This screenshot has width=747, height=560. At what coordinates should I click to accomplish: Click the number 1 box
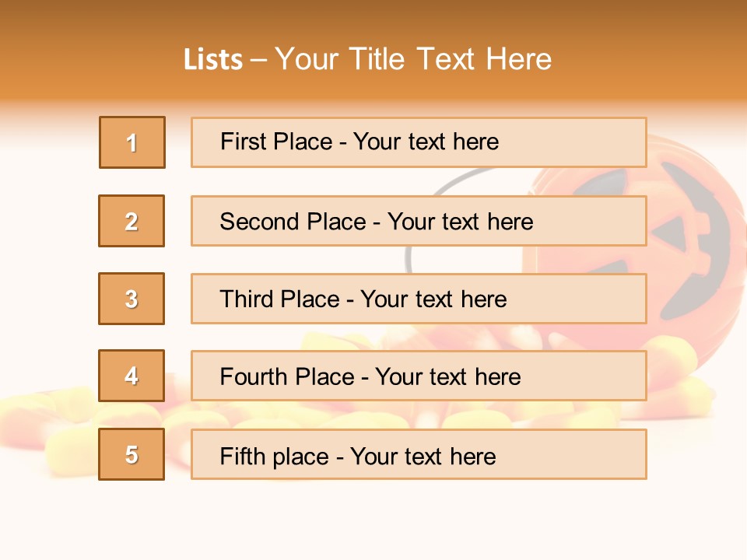tap(132, 142)
